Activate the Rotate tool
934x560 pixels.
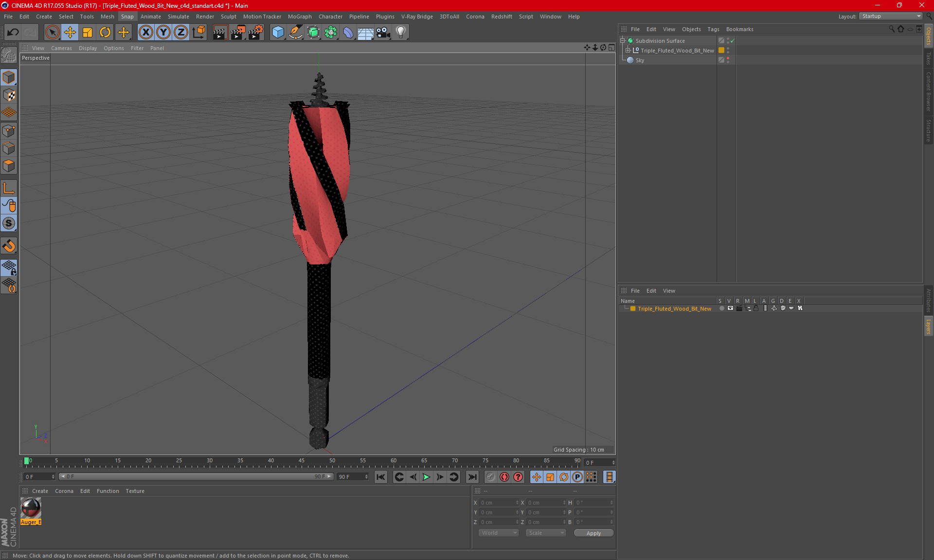[105, 33]
